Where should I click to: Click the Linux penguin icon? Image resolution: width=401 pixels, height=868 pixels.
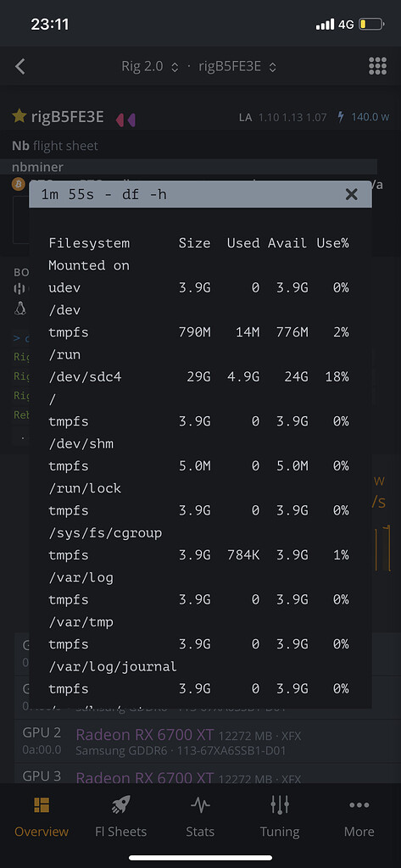[20, 309]
